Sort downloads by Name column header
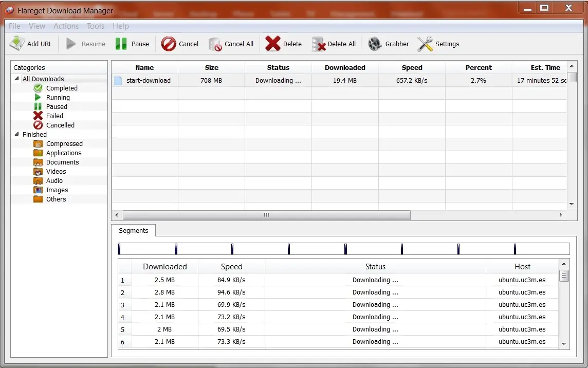This screenshot has width=588, height=368. [x=145, y=67]
